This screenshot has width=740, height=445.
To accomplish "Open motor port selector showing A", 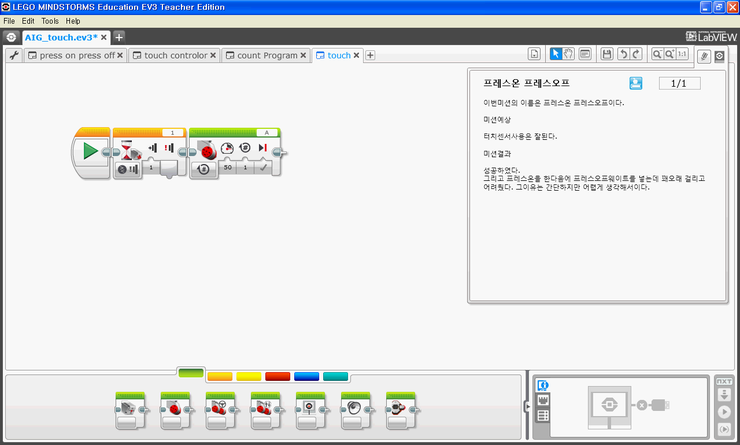I will [266, 132].
